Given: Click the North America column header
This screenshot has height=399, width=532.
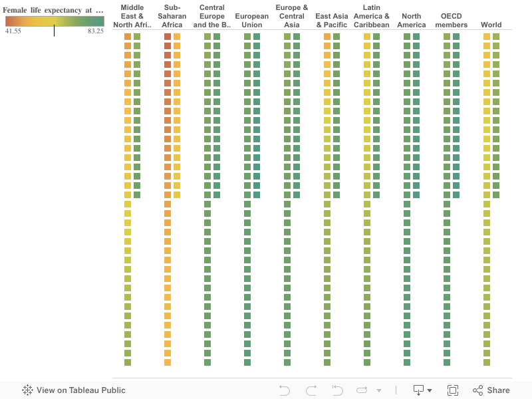Looking at the screenshot, I should point(412,21).
